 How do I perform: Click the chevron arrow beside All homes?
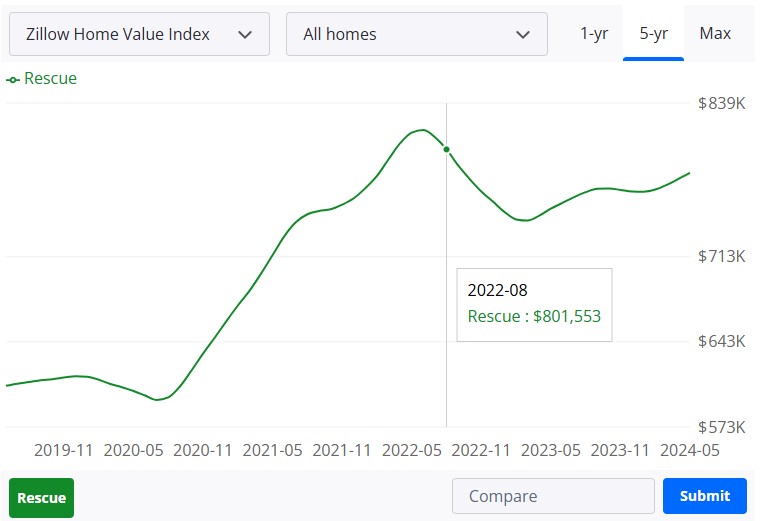coord(523,35)
